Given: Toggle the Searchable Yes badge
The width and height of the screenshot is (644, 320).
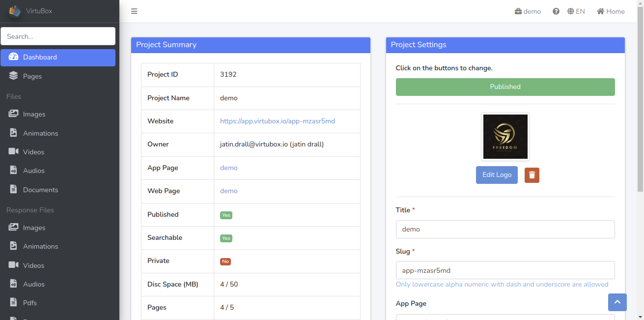Looking at the screenshot, I should tap(225, 238).
